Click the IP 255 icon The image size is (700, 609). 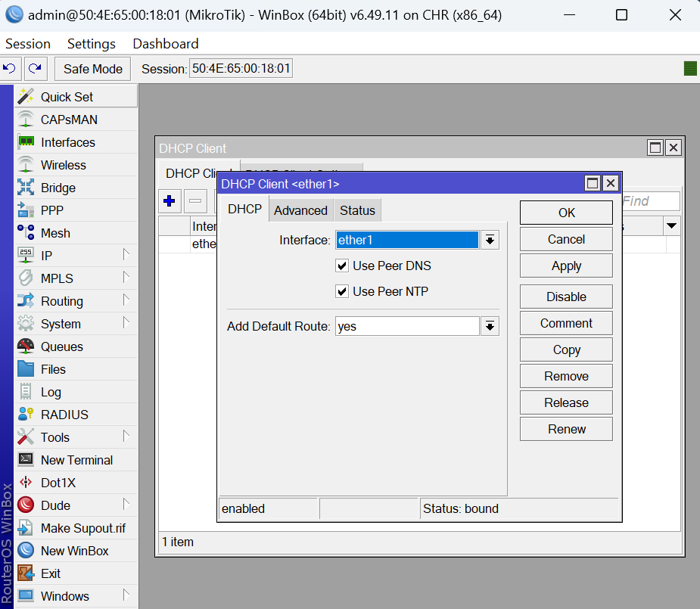coord(26,255)
